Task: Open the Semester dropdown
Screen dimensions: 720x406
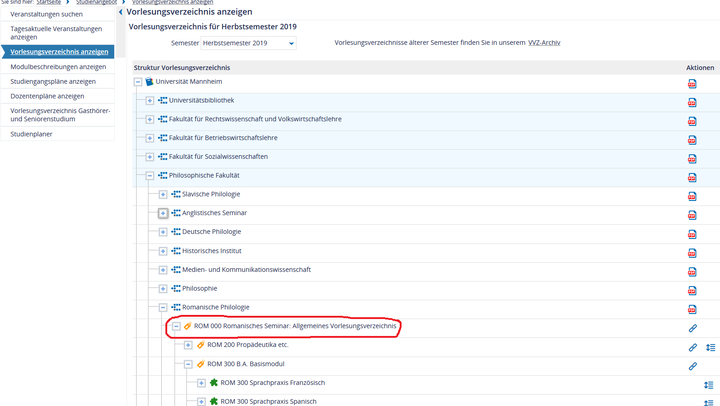Action: tap(248, 44)
